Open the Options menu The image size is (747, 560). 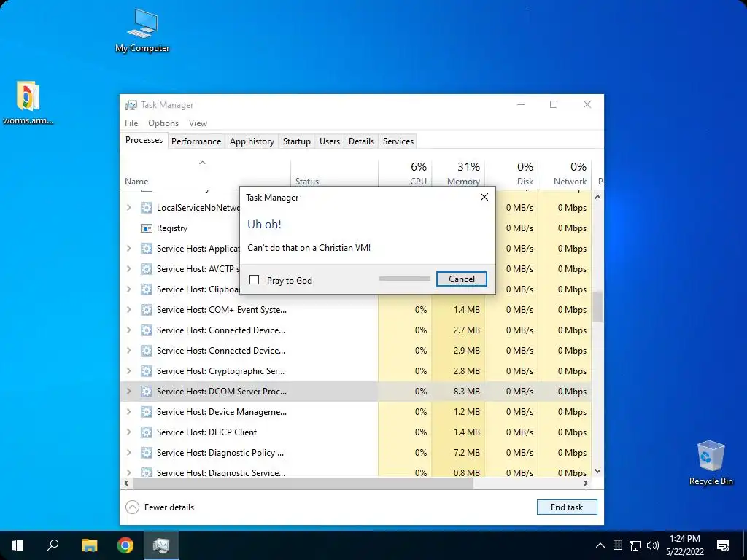[x=163, y=122]
